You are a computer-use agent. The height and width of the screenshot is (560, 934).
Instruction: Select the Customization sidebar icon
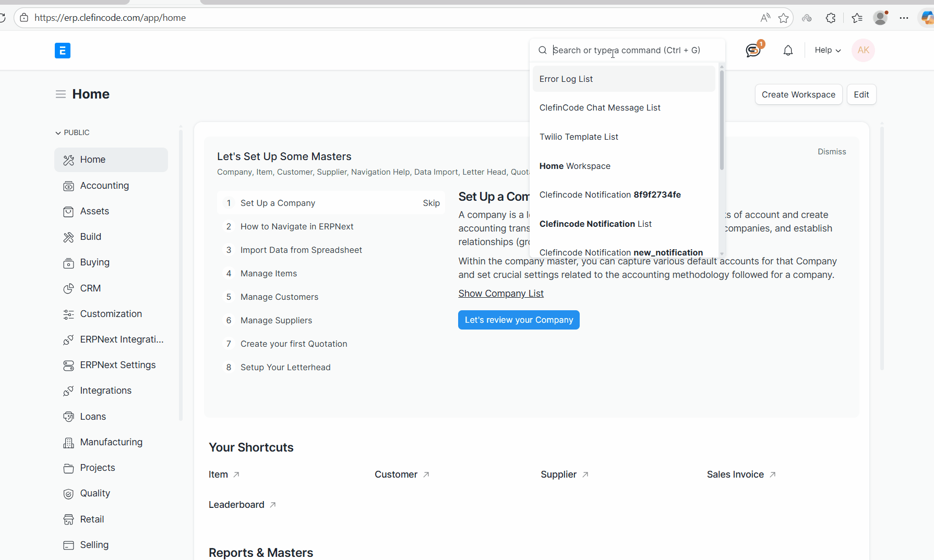[69, 314]
